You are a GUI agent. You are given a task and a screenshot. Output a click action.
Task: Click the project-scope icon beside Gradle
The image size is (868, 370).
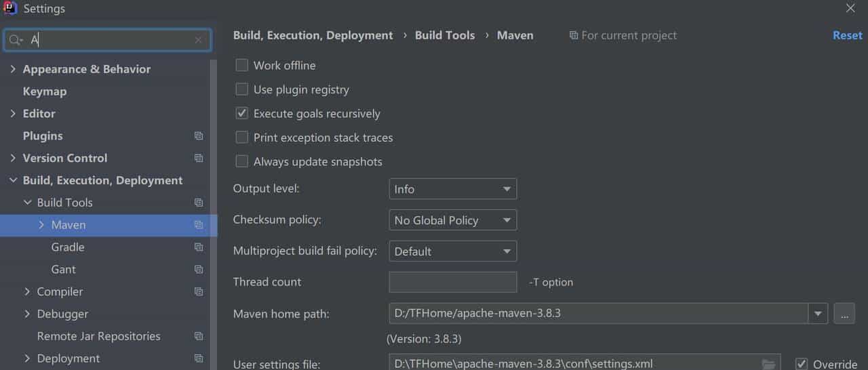(199, 247)
